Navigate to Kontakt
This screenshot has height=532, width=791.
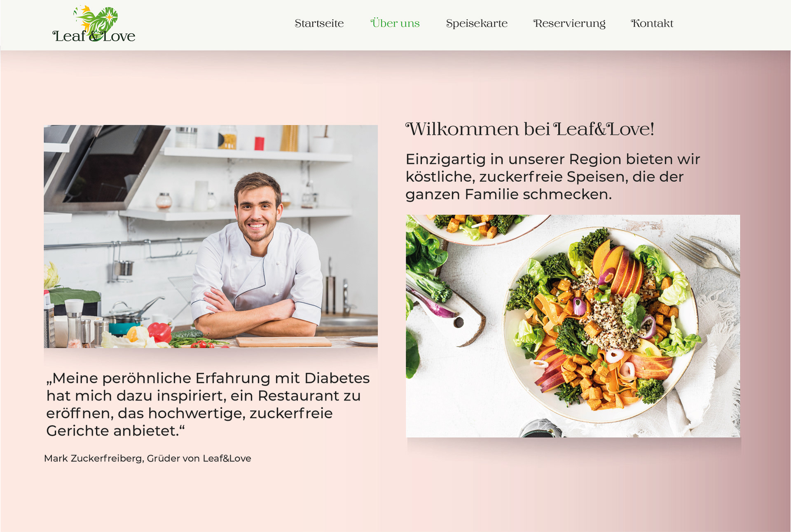652,23
